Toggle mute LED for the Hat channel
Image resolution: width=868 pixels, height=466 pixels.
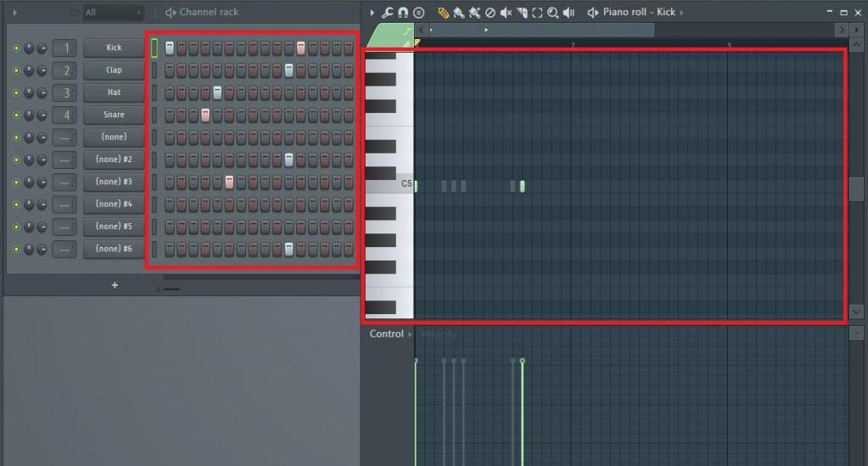pyautogui.click(x=16, y=93)
